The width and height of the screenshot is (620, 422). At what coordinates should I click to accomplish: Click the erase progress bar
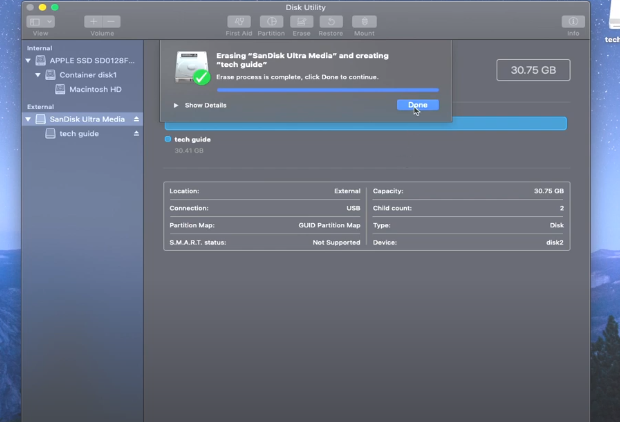[x=328, y=90]
